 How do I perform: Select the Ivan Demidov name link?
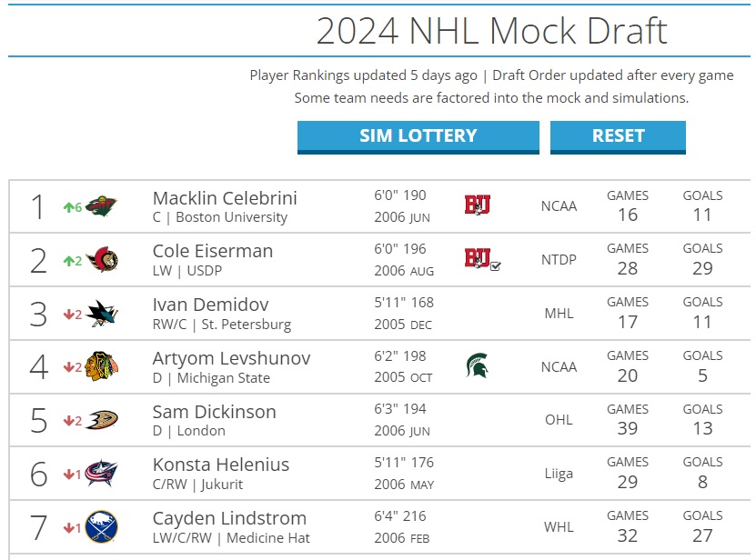211,305
